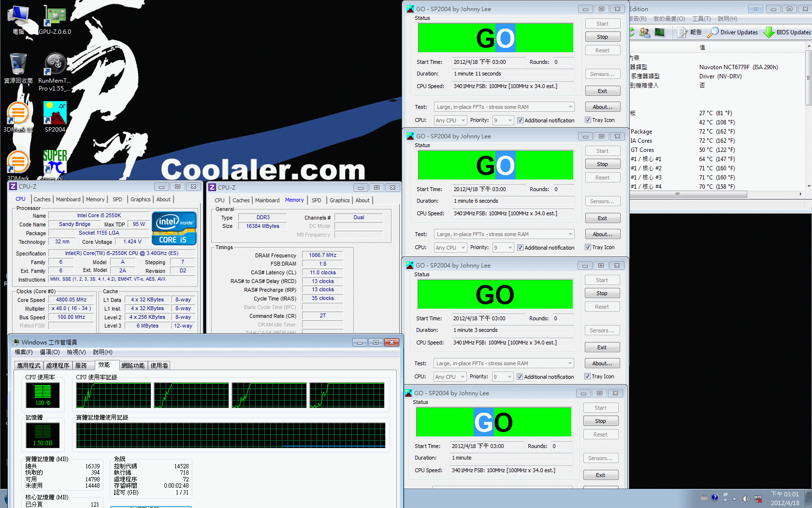This screenshot has height=508, width=812.
Task: Switch to the Mainboard tab in the left CPU-Z window
Action: tap(68, 199)
